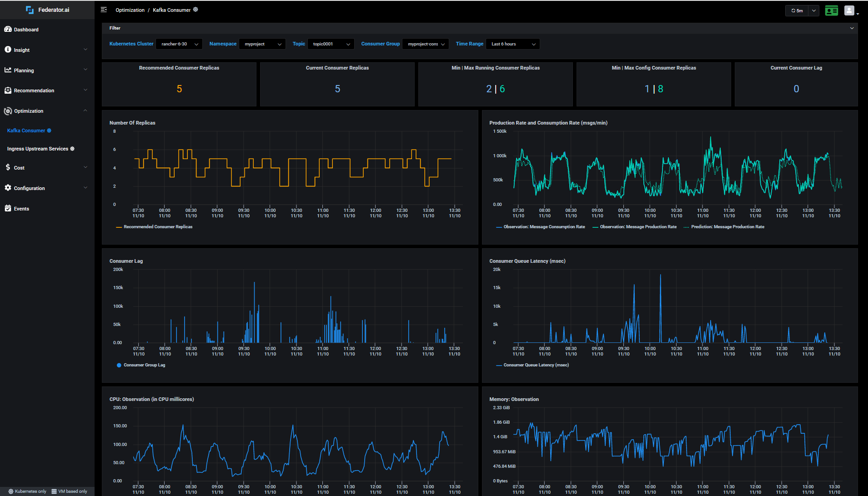This screenshot has height=496, width=868.
Task: Click the Number Of Replicas chart title
Action: [132, 123]
